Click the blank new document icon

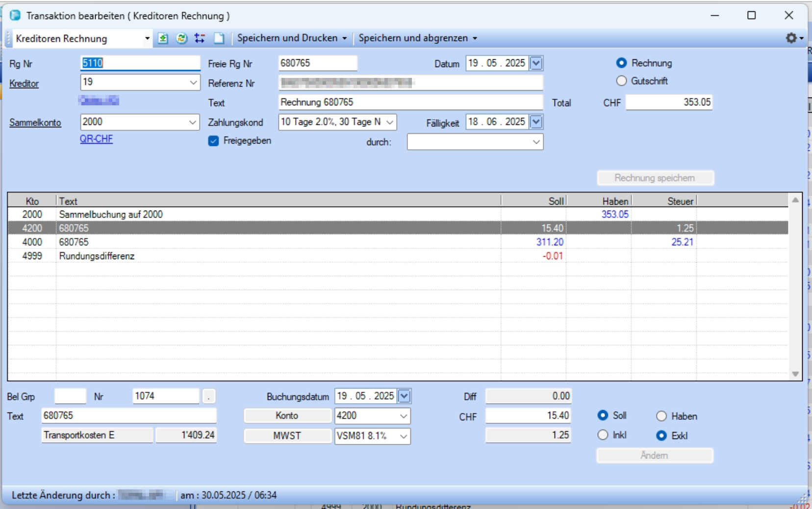pos(219,38)
